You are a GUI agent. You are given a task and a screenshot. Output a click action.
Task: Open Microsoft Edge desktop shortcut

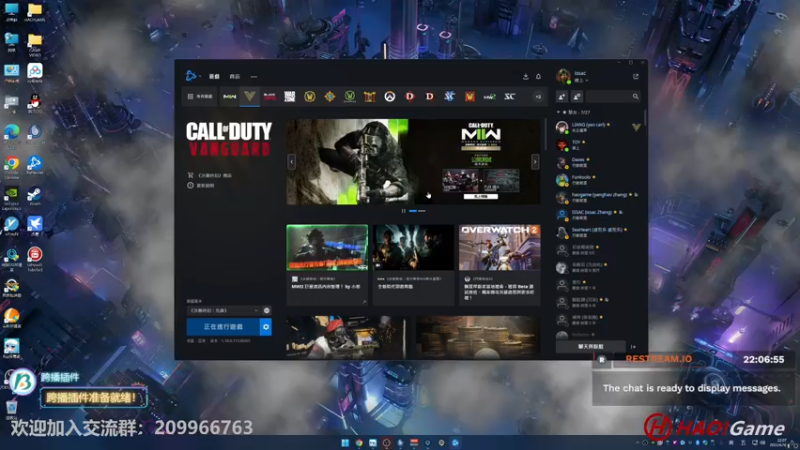pos(11,136)
